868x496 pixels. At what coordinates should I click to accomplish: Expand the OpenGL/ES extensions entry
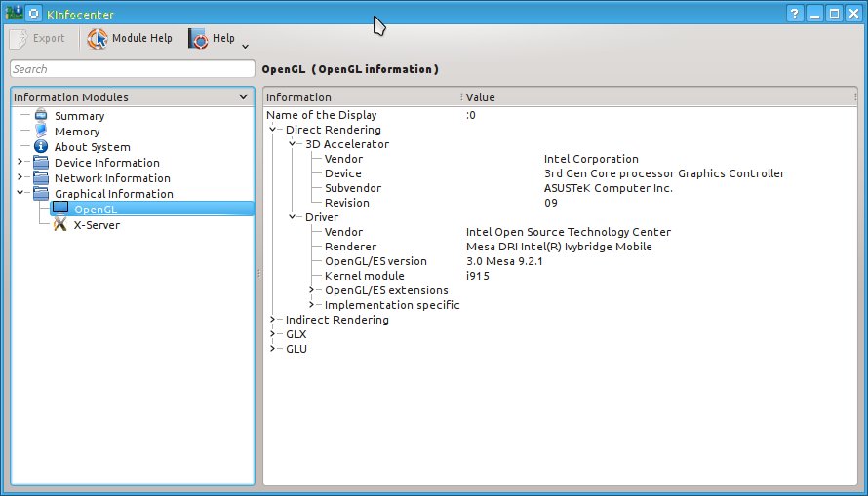(x=312, y=290)
